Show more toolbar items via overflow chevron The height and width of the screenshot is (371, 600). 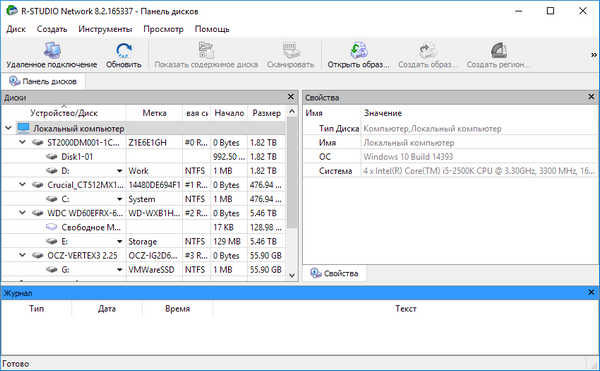[x=593, y=55]
